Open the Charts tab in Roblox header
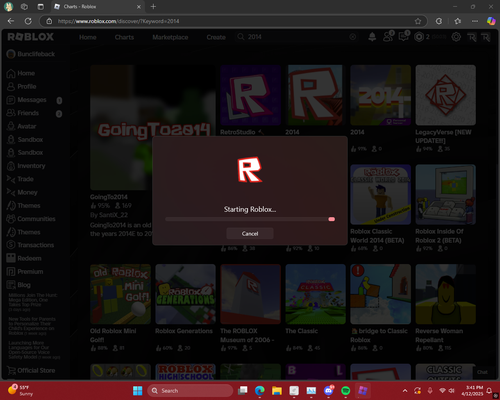Image resolution: width=500 pixels, height=400 pixels. (124, 37)
